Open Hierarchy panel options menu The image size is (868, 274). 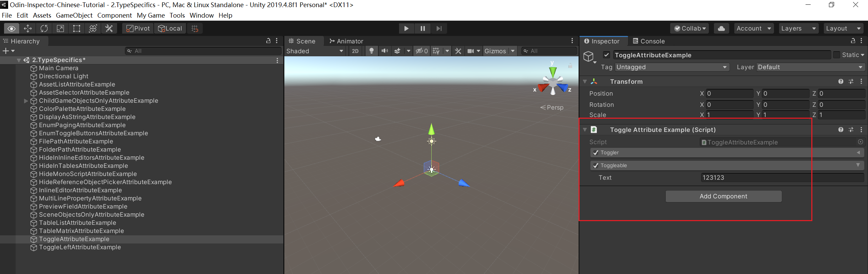(x=277, y=41)
